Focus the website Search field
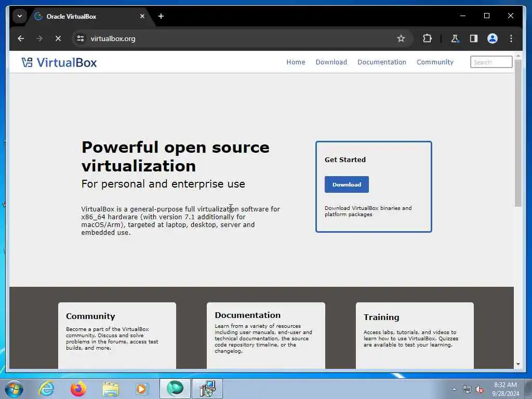This screenshot has height=399, width=532. pyautogui.click(x=491, y=62)
